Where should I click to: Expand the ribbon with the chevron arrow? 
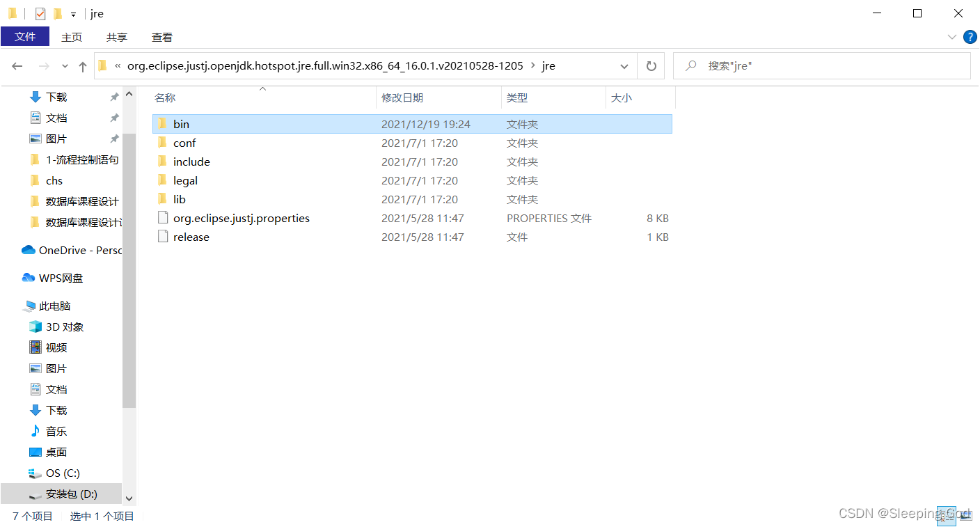952,37
